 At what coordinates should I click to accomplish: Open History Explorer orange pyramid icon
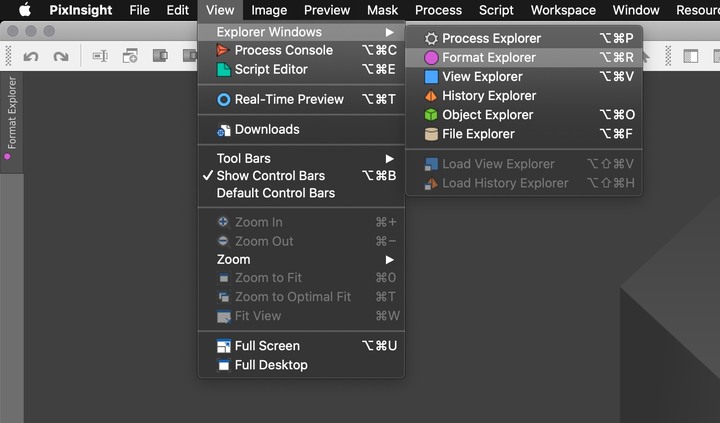[x=524, y=96]
